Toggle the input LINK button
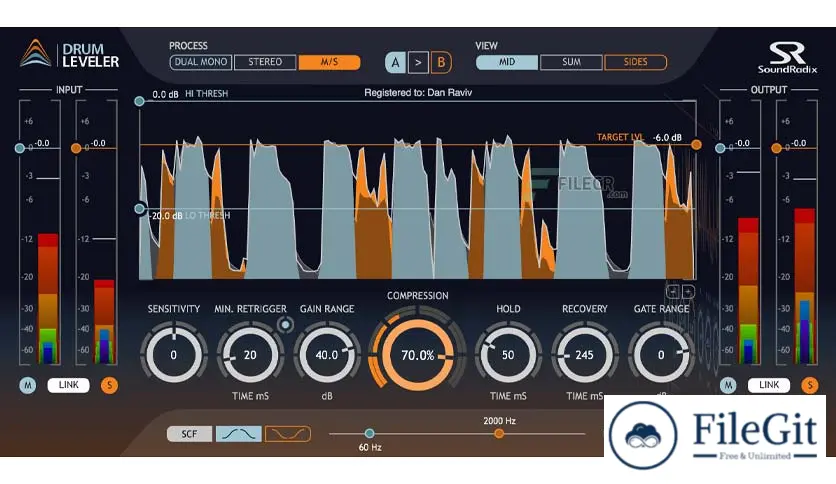836x484 pixels. (68, 385)
